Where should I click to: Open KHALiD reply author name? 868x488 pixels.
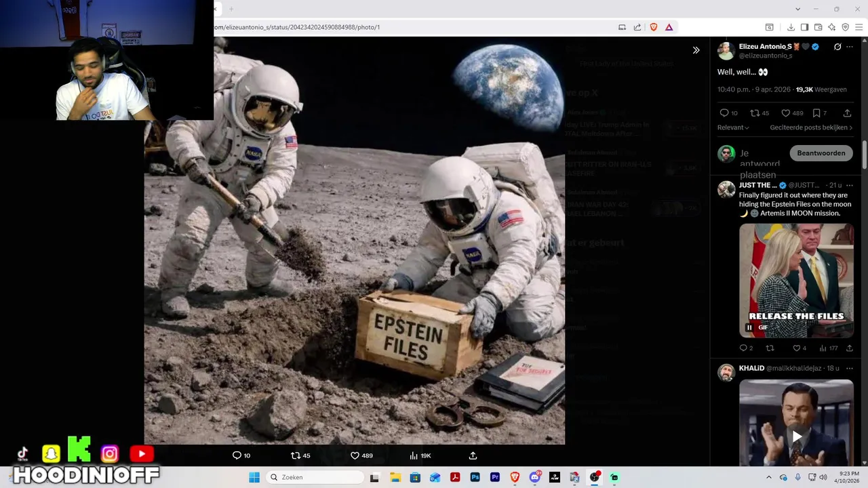tap(751, 368)
